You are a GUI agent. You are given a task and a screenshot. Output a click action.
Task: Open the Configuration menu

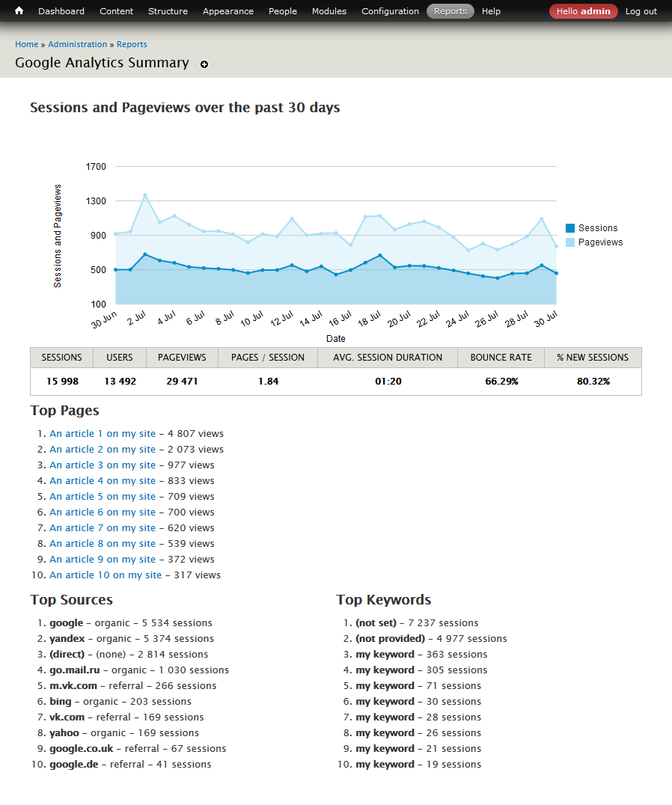tap(390, 10)
